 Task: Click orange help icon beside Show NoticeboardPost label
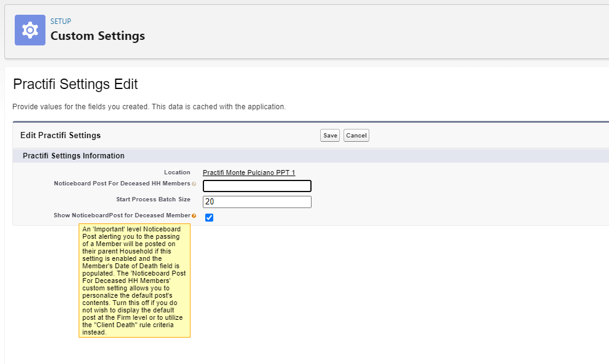pyautogui.click(x=194, y=216)
